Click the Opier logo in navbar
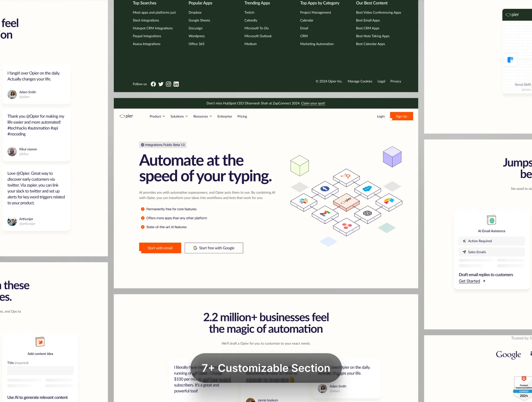The image size is (532, 402). (126, 116)
